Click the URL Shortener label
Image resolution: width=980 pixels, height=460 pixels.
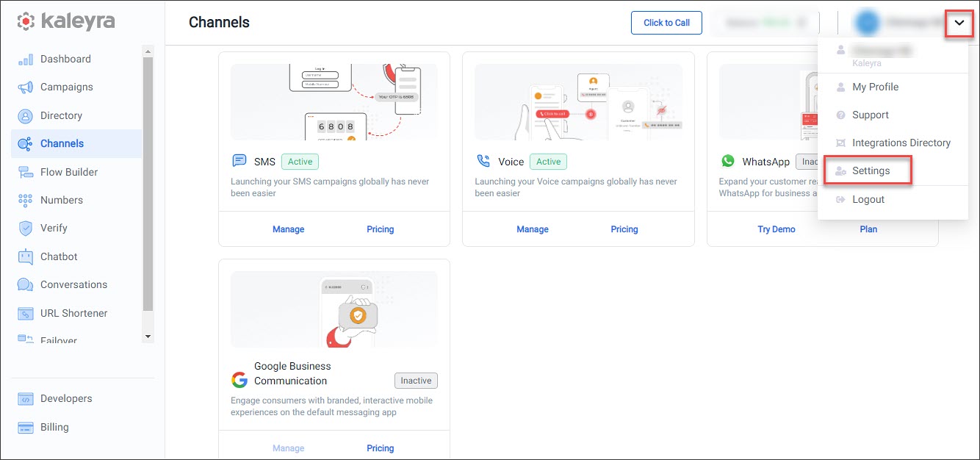(x=73, y=313)
